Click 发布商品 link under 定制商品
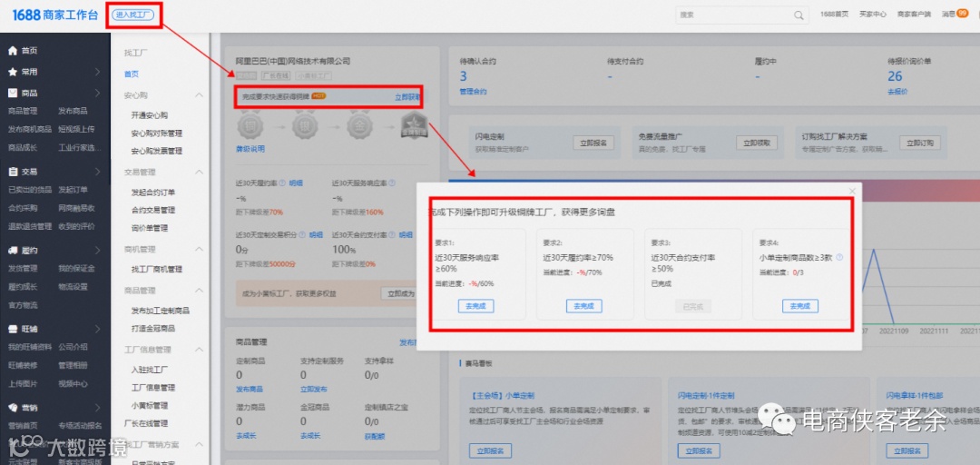Viewport: 980px width, 465px height. (x=250, y=390)
